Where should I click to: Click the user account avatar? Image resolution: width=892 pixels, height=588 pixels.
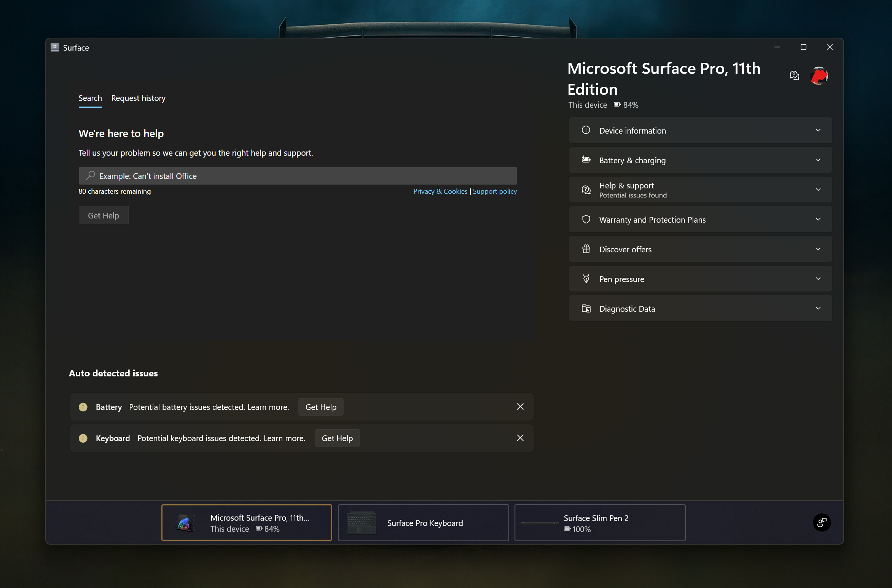pos(819,75)
